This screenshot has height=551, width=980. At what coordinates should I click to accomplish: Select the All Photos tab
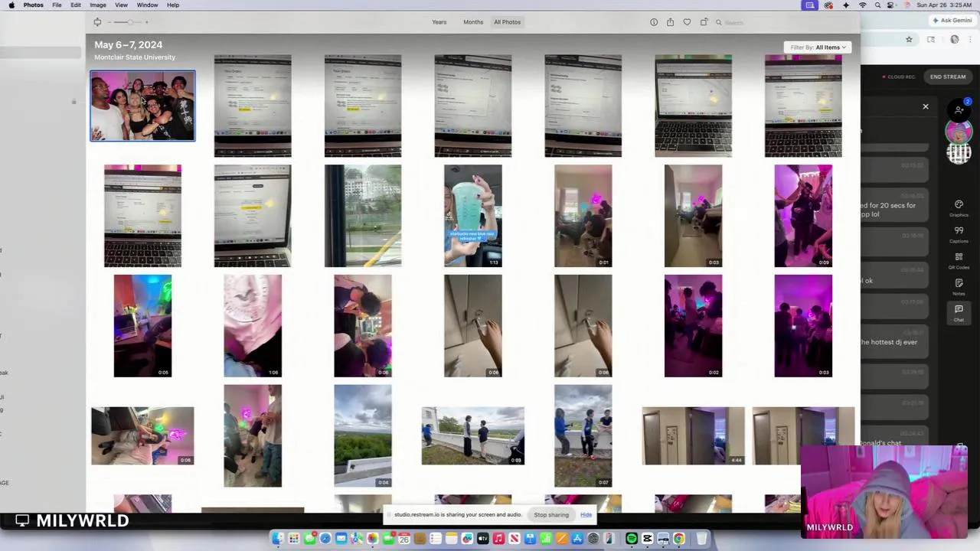(507, 22)
